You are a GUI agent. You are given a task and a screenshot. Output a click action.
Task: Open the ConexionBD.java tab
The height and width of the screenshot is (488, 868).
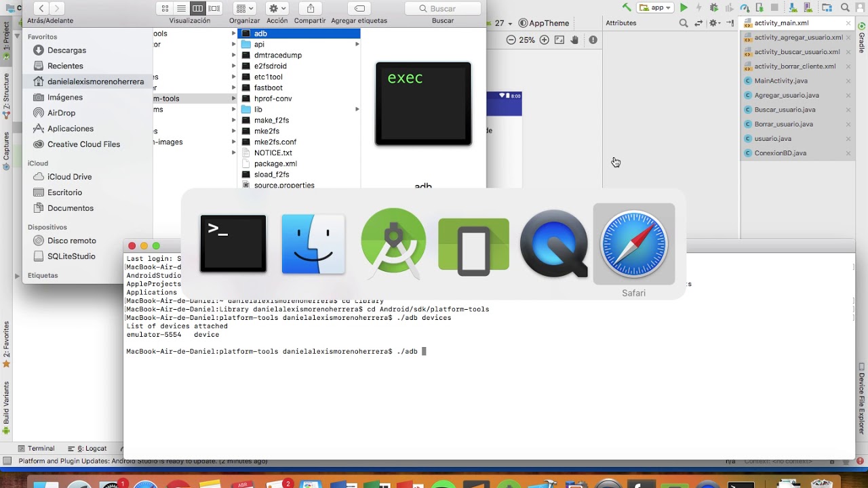[780, 153]
